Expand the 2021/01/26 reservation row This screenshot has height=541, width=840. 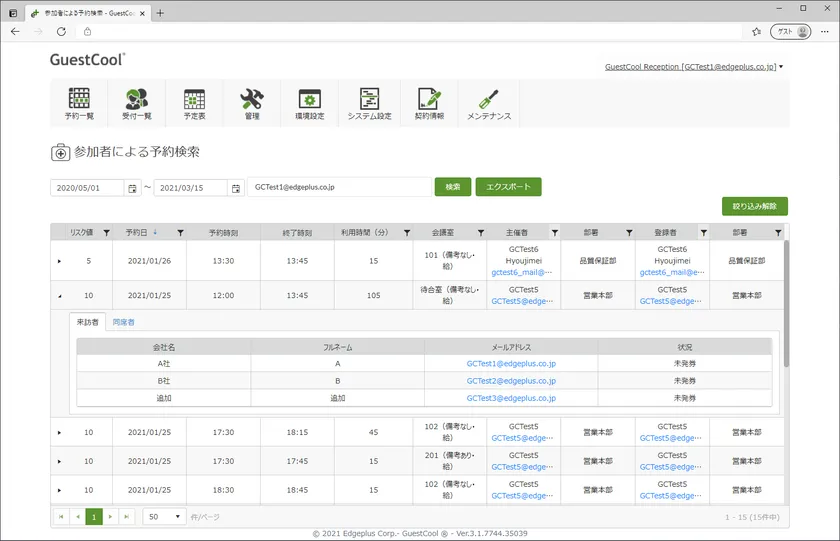coord(59,261)
